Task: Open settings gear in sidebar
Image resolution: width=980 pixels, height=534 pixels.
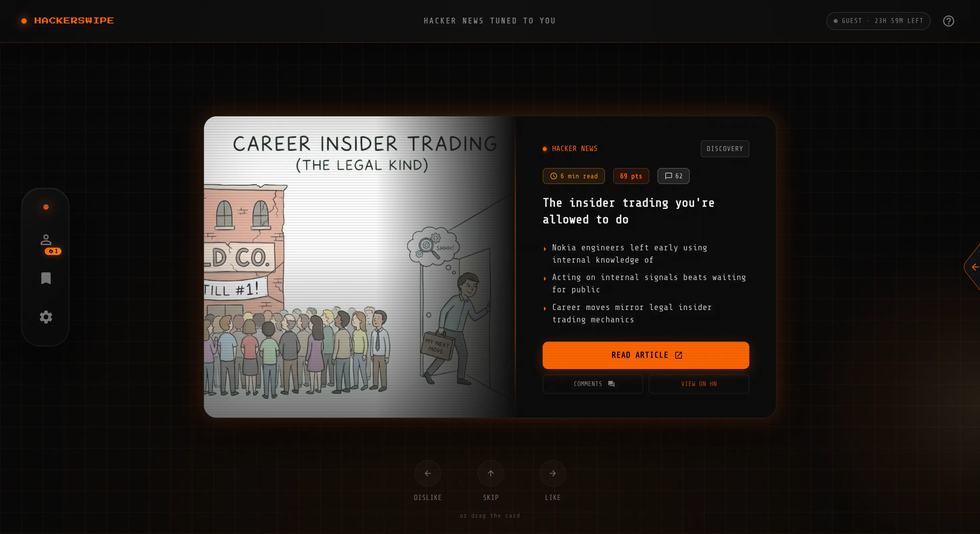Action: click(46, 317)
